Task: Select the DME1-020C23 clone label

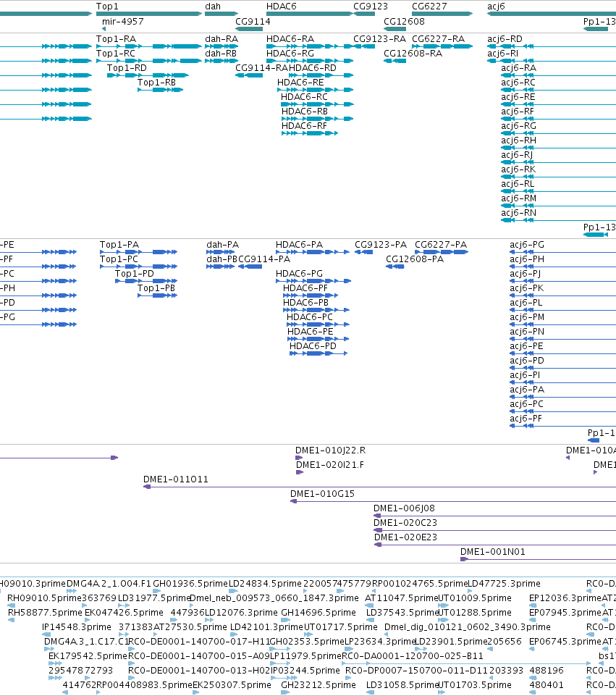Action: click(405, 522)
